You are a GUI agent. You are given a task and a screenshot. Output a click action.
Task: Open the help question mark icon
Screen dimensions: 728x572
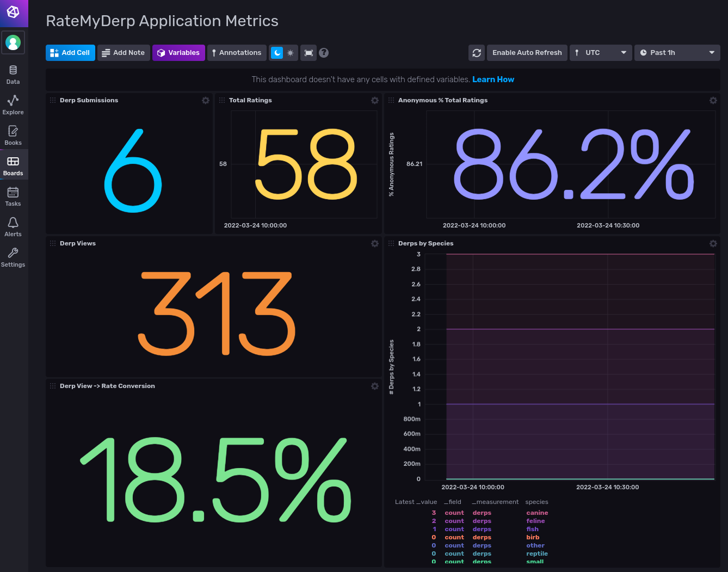point(324,53)
